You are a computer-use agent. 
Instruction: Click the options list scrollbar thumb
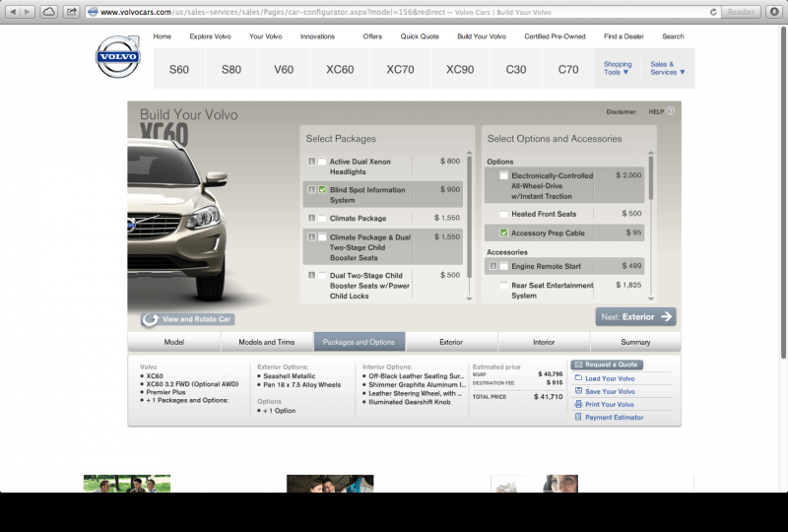[651, 177]
